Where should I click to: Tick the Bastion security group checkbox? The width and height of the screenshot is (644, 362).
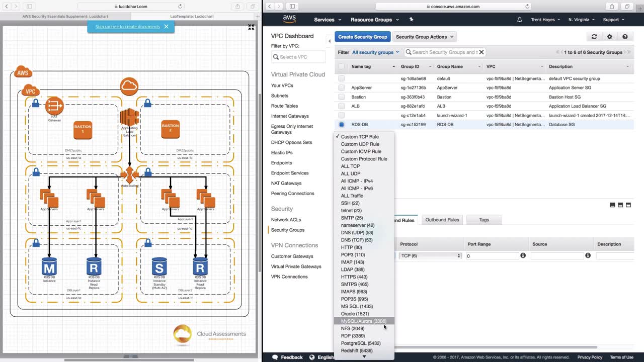342,97
